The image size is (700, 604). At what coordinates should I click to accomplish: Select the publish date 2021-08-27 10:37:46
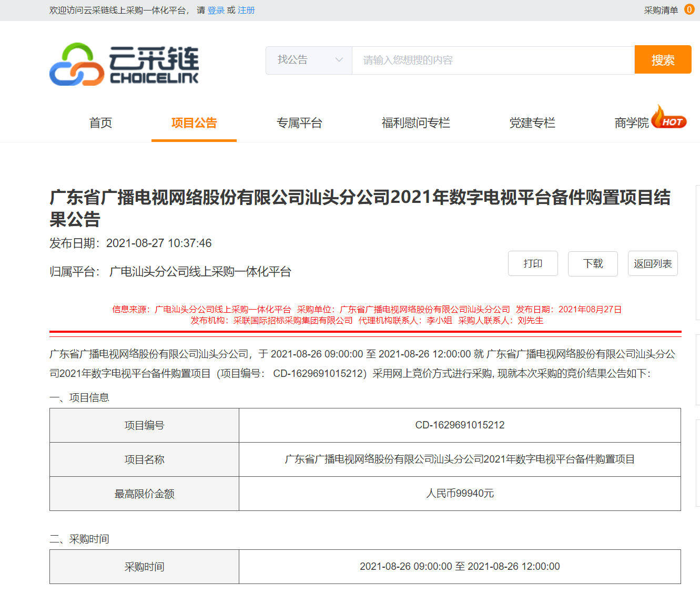click(x=159, y=243)
